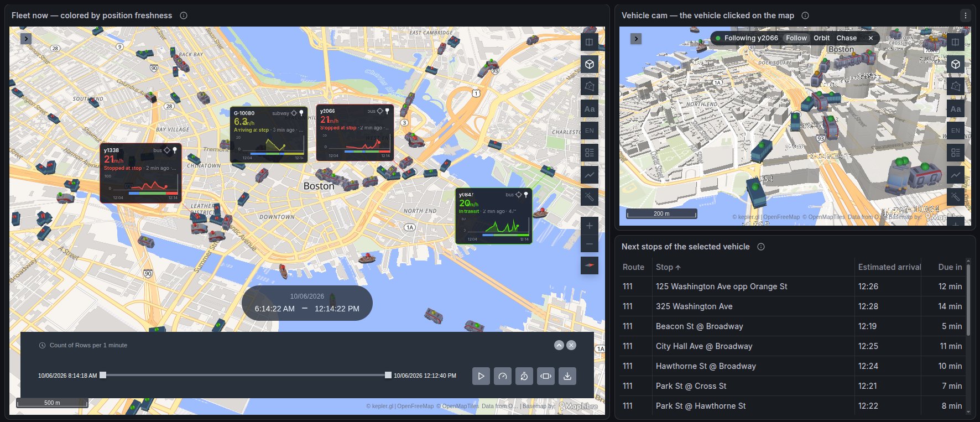Open Vehicle cam panel kebab menu
980x422 pixels.
pyautogui.click(x=966, y=15)
